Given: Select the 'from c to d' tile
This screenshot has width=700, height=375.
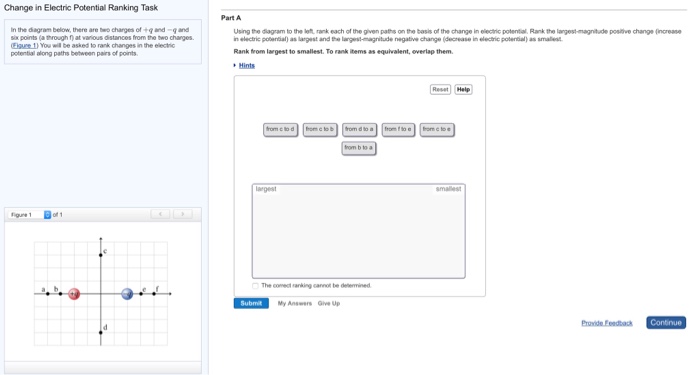Looking at the screenshot, I should coord(280,129).
